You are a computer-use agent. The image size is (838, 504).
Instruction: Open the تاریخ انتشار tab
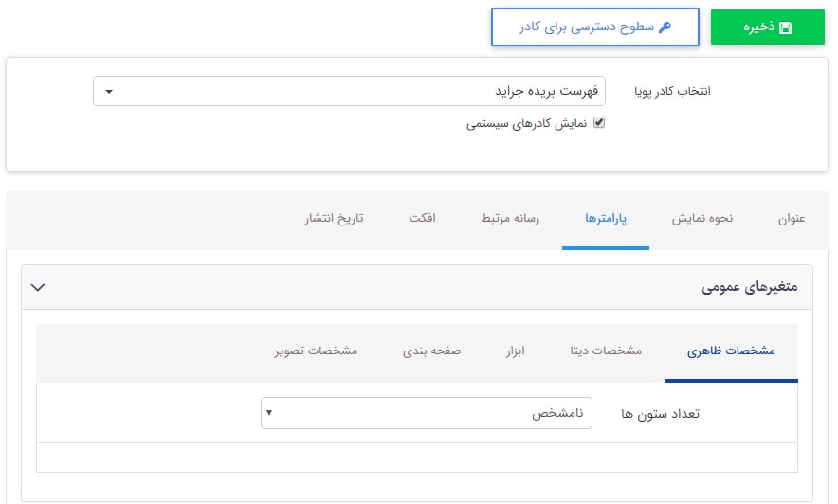tap(334, 218)
